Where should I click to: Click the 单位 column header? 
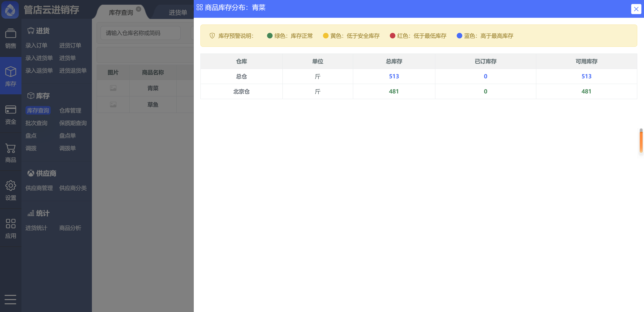(317, 61)
